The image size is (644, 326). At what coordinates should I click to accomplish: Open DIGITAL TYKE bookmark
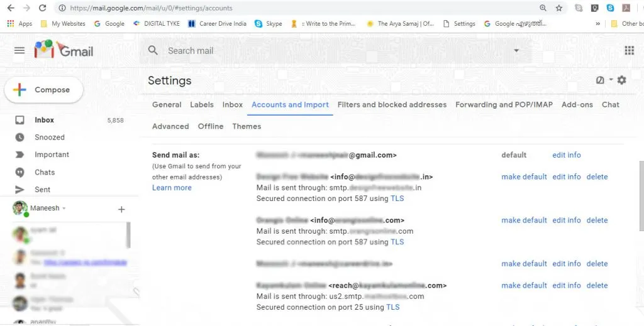coord(157,24)
